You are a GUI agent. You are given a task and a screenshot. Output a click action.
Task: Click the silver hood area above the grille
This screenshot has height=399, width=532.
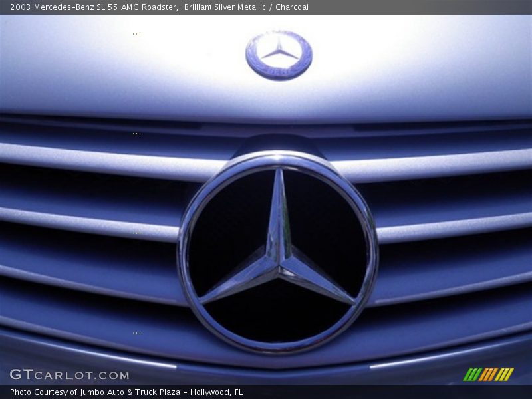click(x=133, y=80)
